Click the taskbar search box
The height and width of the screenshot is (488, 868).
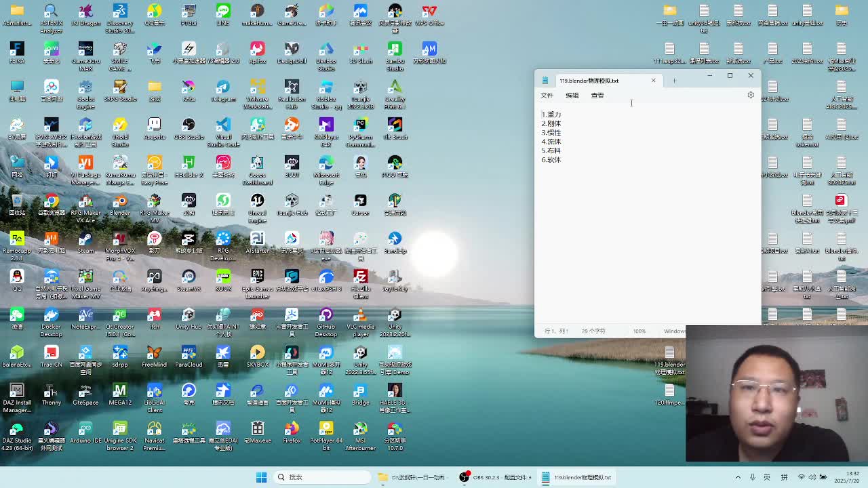pos(322,477)
